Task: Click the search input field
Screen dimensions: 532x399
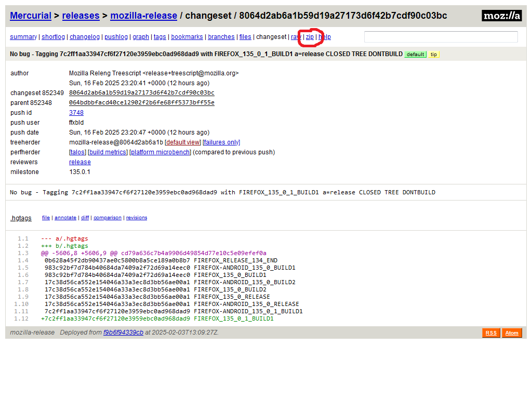Action: 441,37
